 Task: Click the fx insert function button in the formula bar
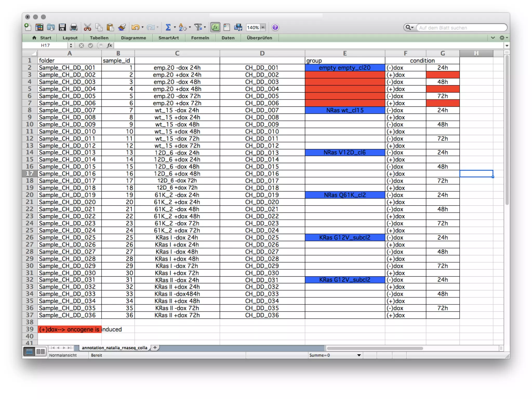tap(109, 45)
